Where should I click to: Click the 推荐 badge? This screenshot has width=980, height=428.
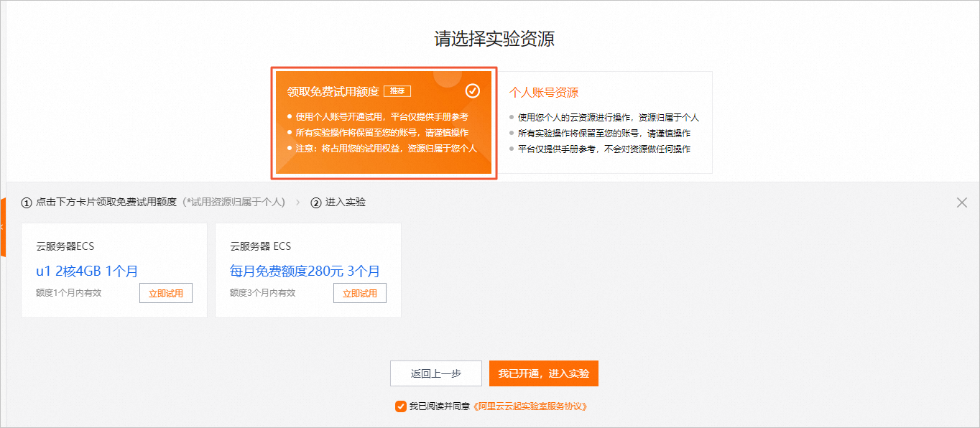397,91
